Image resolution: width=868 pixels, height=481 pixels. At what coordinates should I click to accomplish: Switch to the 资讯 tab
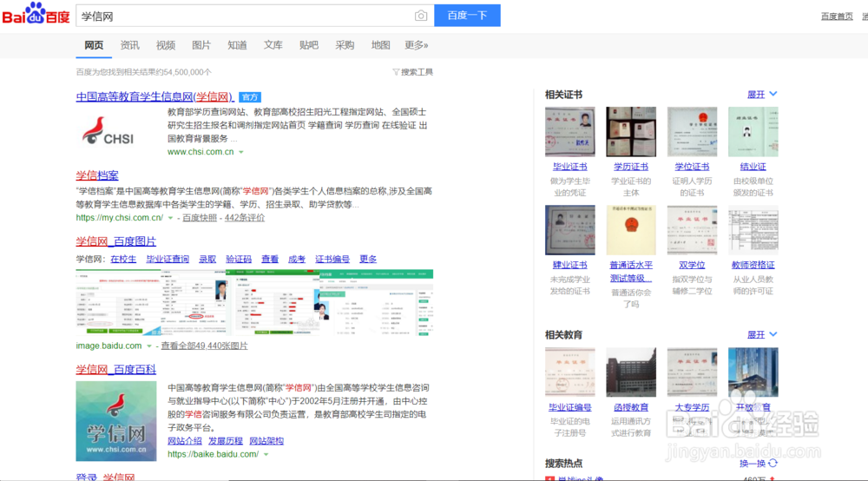(x=129, y=45)
